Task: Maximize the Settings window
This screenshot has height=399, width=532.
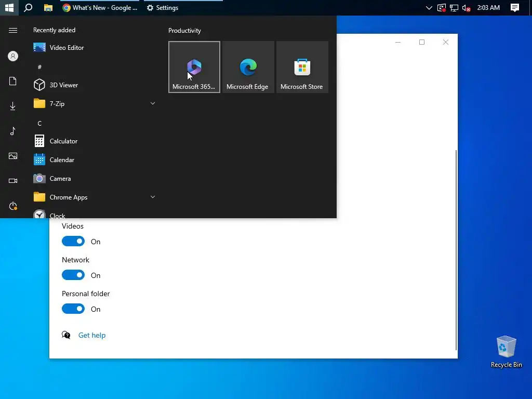Action: [422, 42]
